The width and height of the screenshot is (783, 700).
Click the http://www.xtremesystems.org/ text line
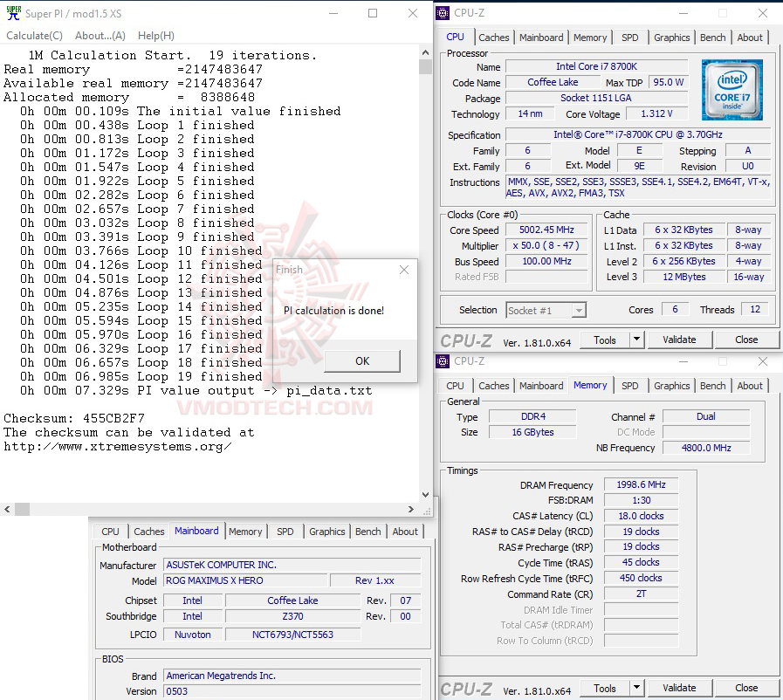(x=117, y=446)
